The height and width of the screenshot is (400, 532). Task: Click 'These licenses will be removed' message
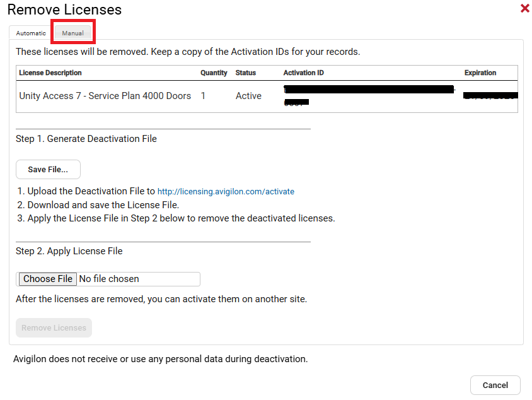point(188,52)
